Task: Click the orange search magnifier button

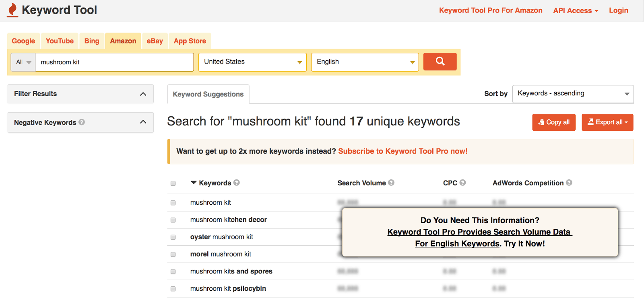Action: (x=440, y=62)
